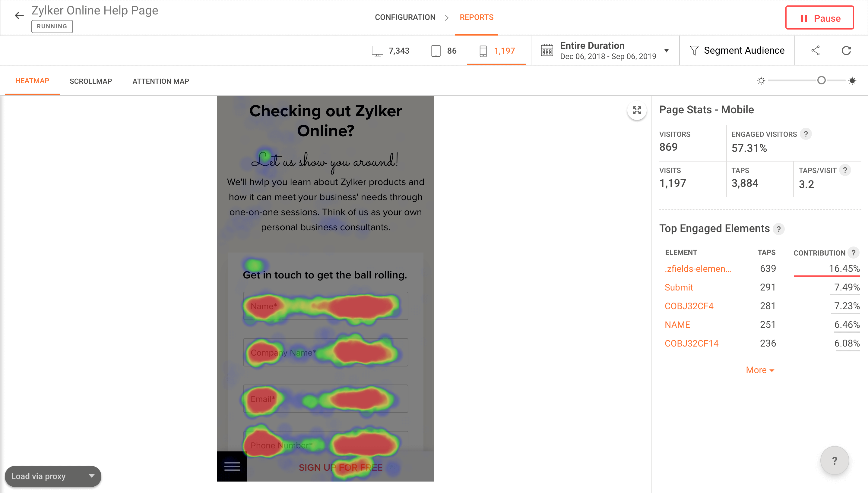Open the Load via proxy dropdown
Image resolution: width=868 pixels, height=493 pixels.
tap(53, 476)
